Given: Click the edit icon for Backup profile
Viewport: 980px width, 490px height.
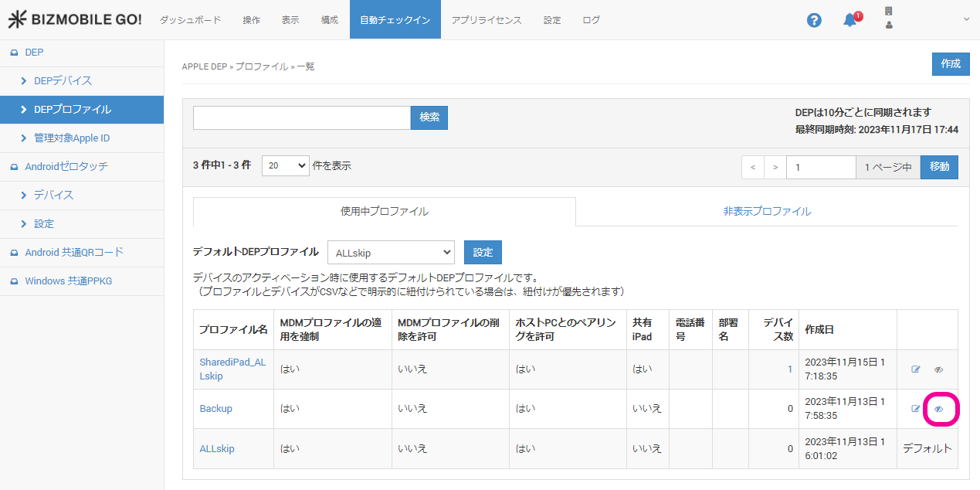Looking at the screenshot, I should coord(916,409).
